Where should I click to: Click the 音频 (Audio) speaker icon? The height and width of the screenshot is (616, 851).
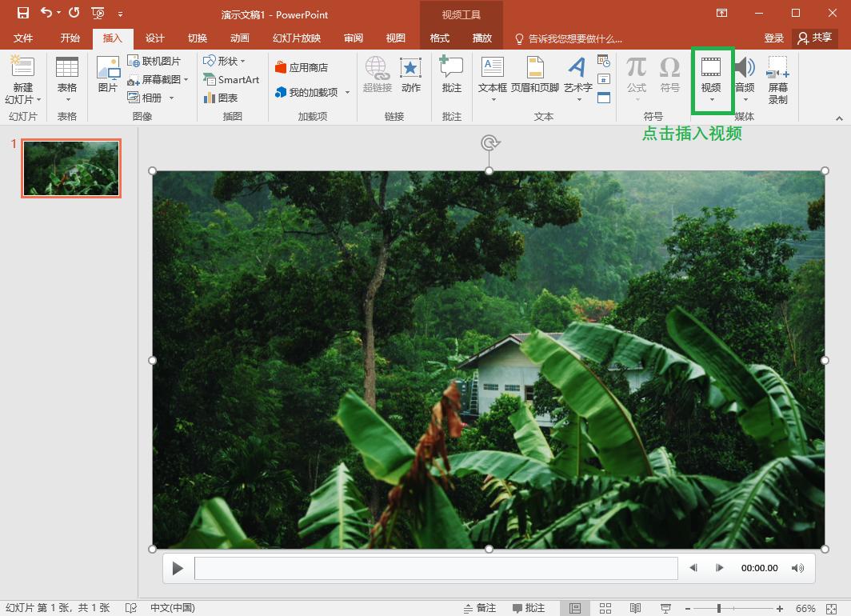click(745, 68)
